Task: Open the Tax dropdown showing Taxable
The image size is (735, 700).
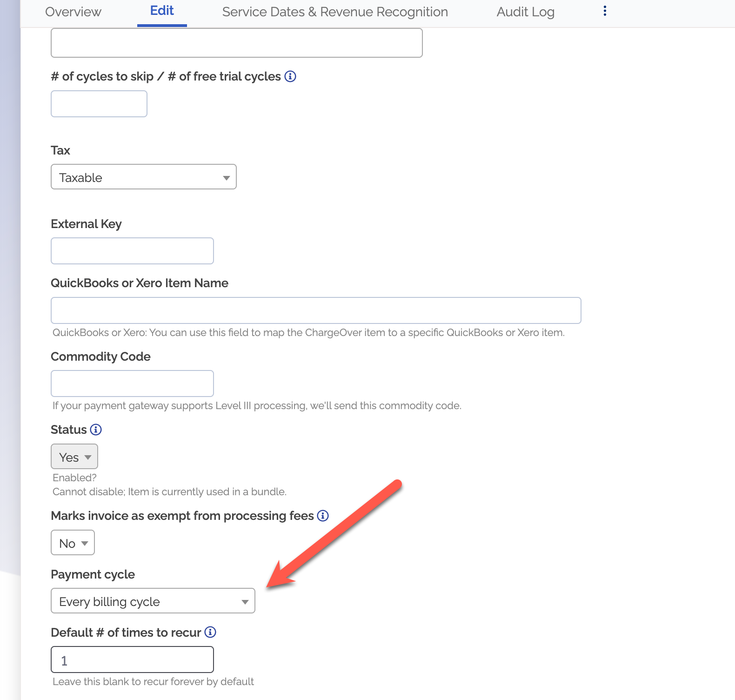Action: click(144, 177)
